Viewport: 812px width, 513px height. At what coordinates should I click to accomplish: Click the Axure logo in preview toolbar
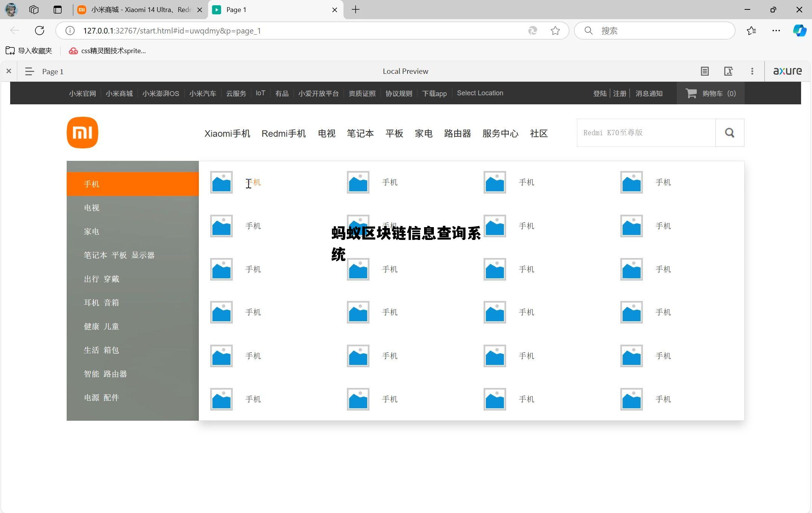pos(787,71)
